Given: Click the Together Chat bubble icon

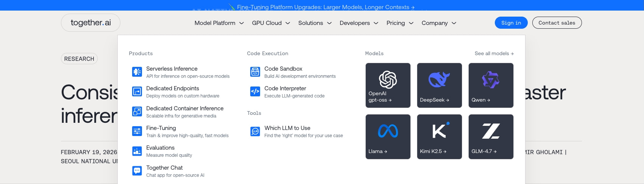Looking at the screenshot, I should pos(137,171).
